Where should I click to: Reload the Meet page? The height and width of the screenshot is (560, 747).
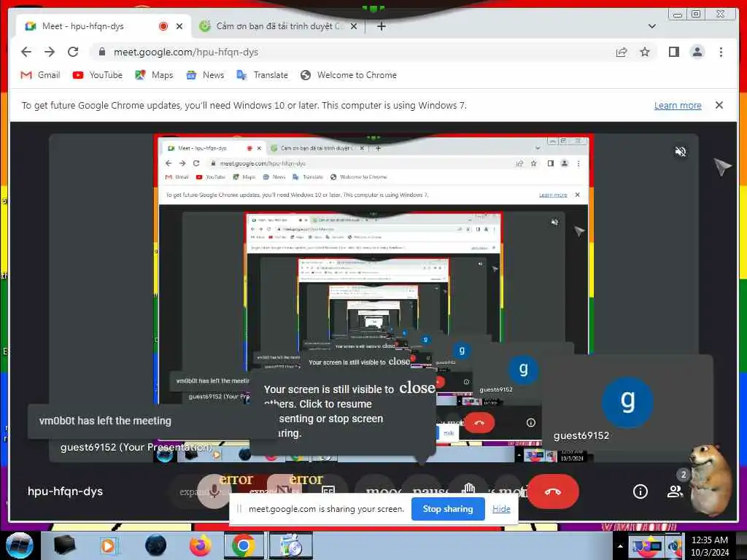coord(73,52)
